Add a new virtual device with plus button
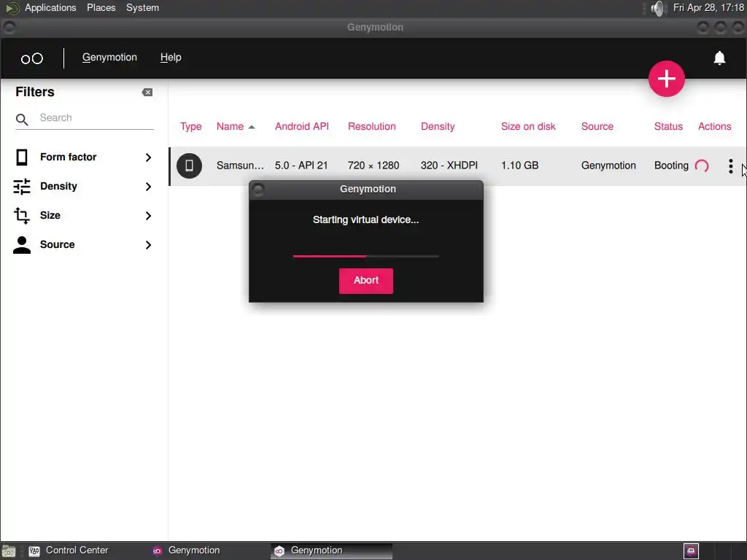The height and width of the screenshot is (560, 747). click(x=667, y=79)
